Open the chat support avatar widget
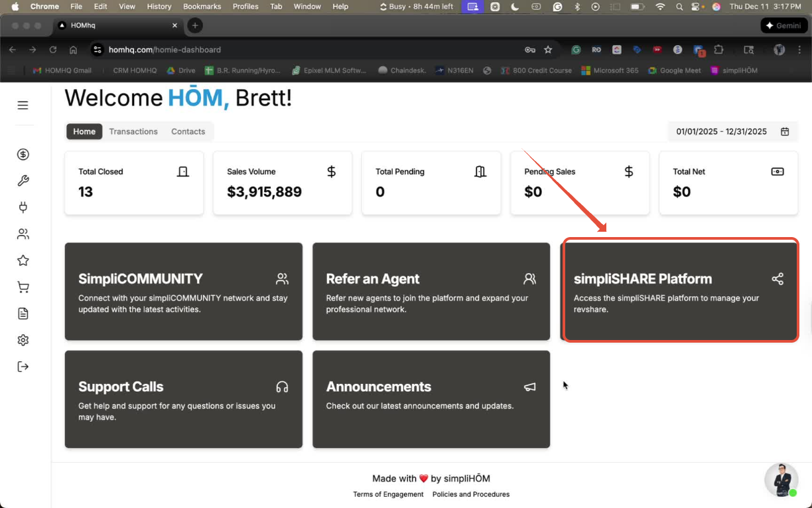Image resolution: width=812 pixels, height=508 pixels. point(781,479)
